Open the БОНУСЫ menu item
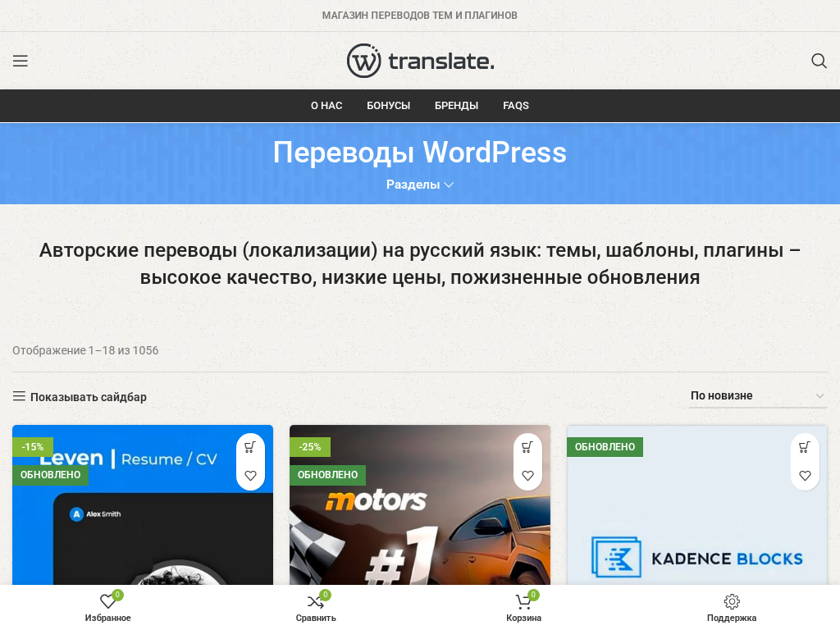840x630 pixels. 388,106
